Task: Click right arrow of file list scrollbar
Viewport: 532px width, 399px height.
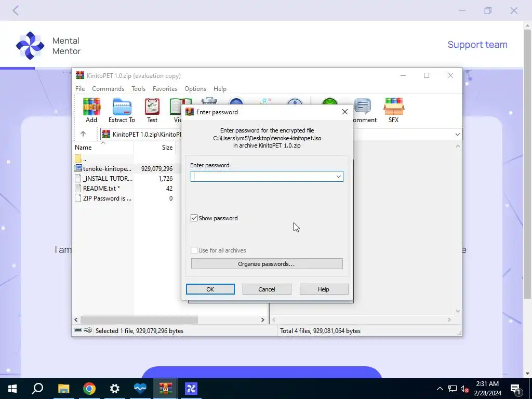Action: click(262, 320)
